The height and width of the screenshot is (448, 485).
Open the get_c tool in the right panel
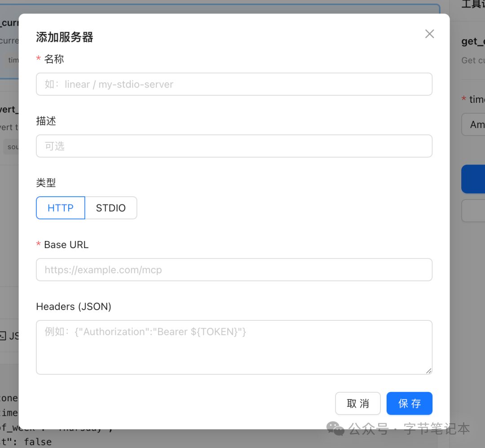click(x=472, y=41)
